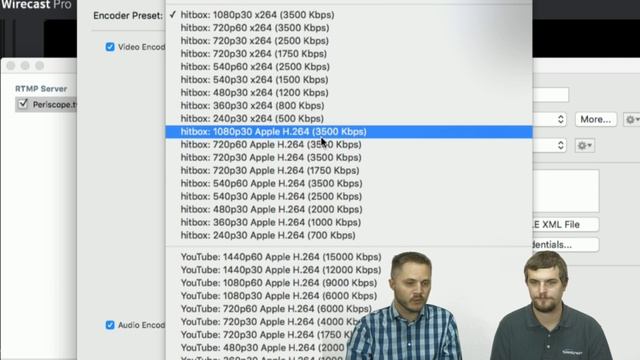The image size is (640, 360).
Task: Click the credentials button
Action: tap(566, 244)
